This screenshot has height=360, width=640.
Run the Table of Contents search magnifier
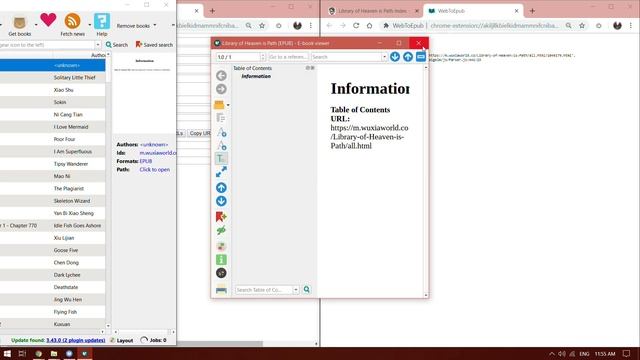(307, 289)
